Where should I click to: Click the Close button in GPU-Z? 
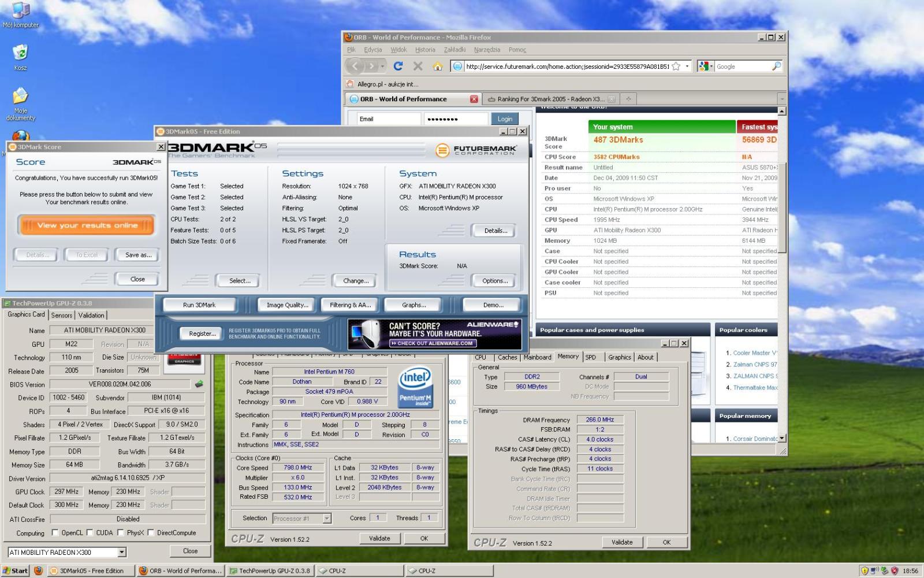click(190, 551)
